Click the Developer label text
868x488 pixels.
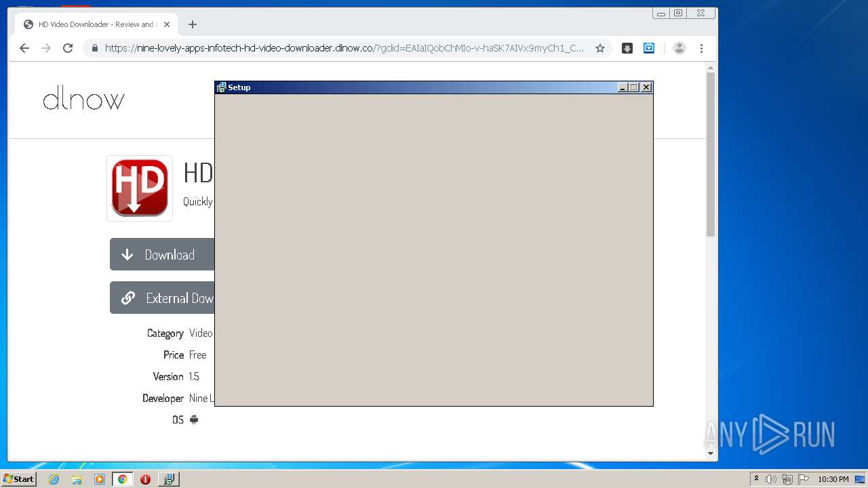pyautogui.click(x=163, y=398)
